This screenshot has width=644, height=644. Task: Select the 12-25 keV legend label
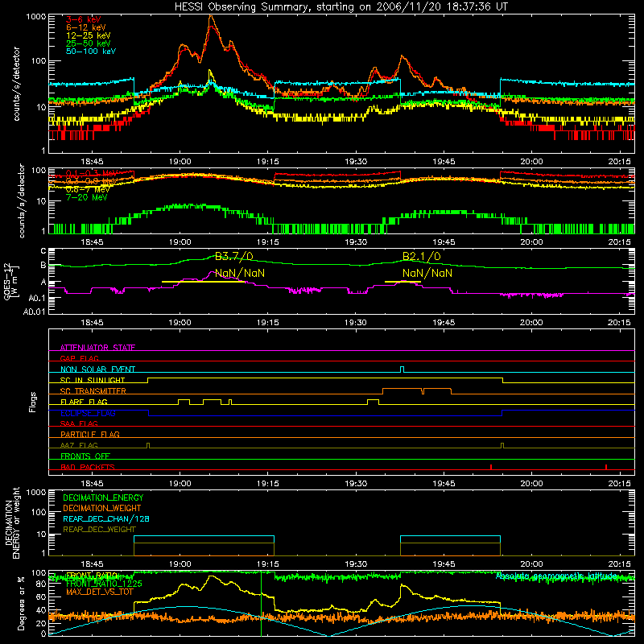[x=89, y=35]
